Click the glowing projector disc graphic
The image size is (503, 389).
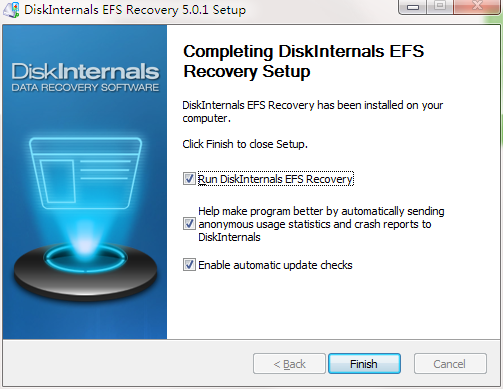(85, 270)
